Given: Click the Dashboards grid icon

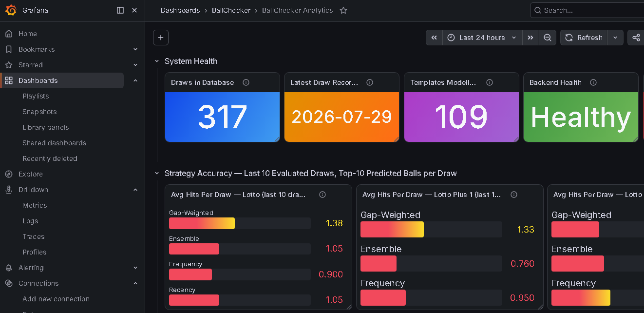Looking at the screenshot, I should (x=9, y=80).
